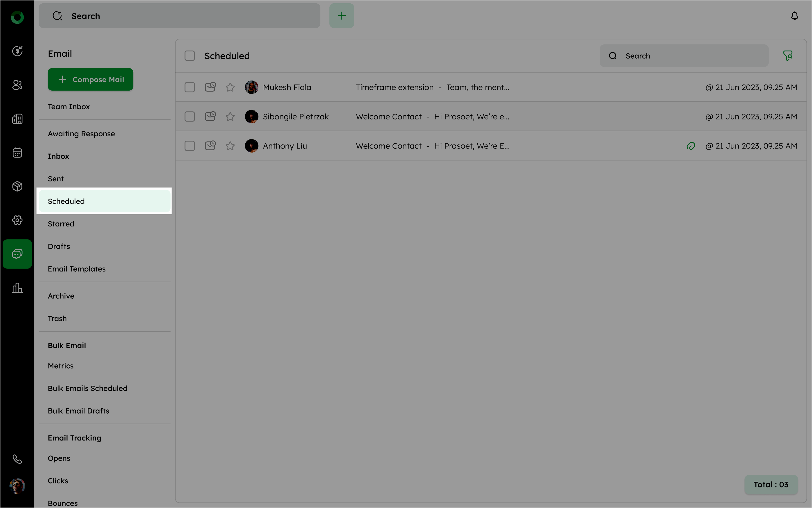Screen dimensions: 812x508
Task: Open the reports bar chart sidebar icon
Action: coord(17,288)
